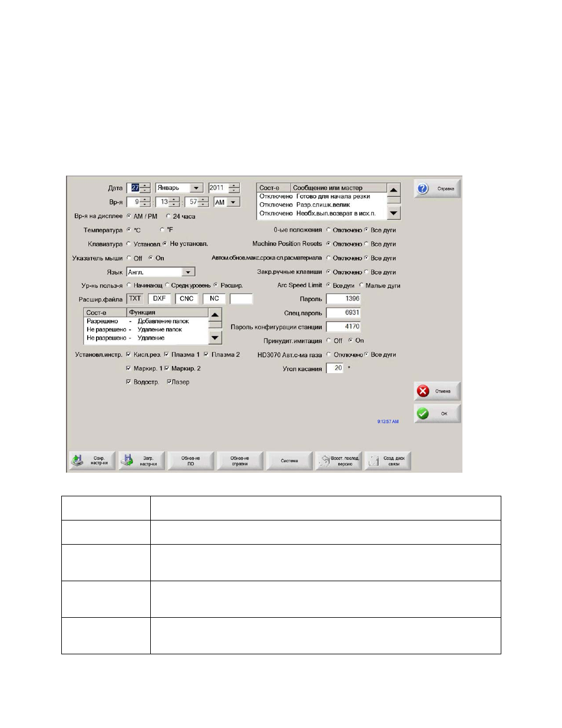The width and height of the screenshot is (562, 728).
Task: Select Расшир. user level
Action: point(216,285)
